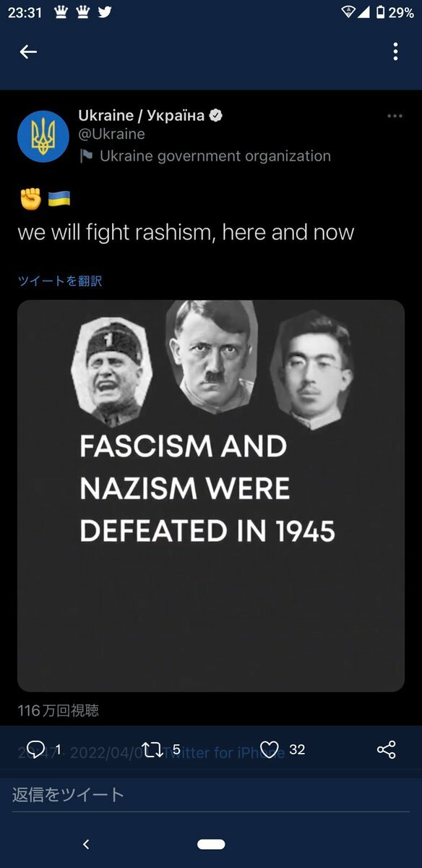Tap the reply speech bubble icon
The width and height of the screenshot is (422, 868).
pos(35,749)
